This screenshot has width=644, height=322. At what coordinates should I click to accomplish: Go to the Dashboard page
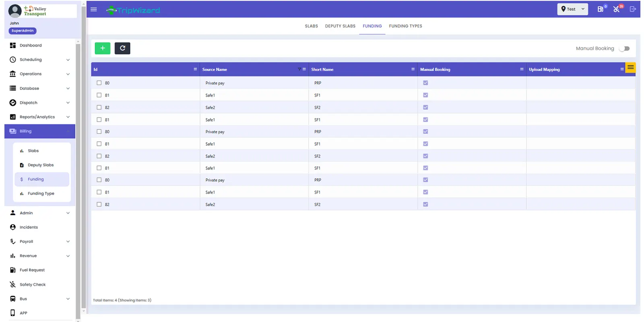tap(31, 45)
